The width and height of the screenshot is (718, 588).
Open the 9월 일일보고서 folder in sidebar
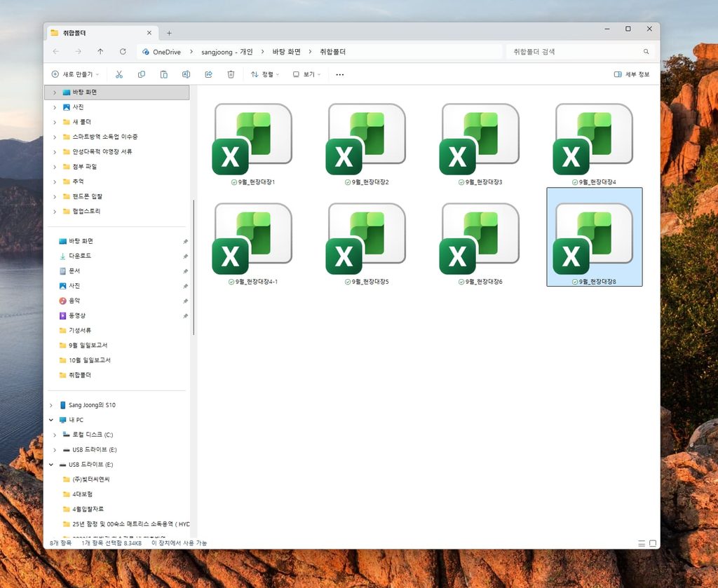(88, 346)
